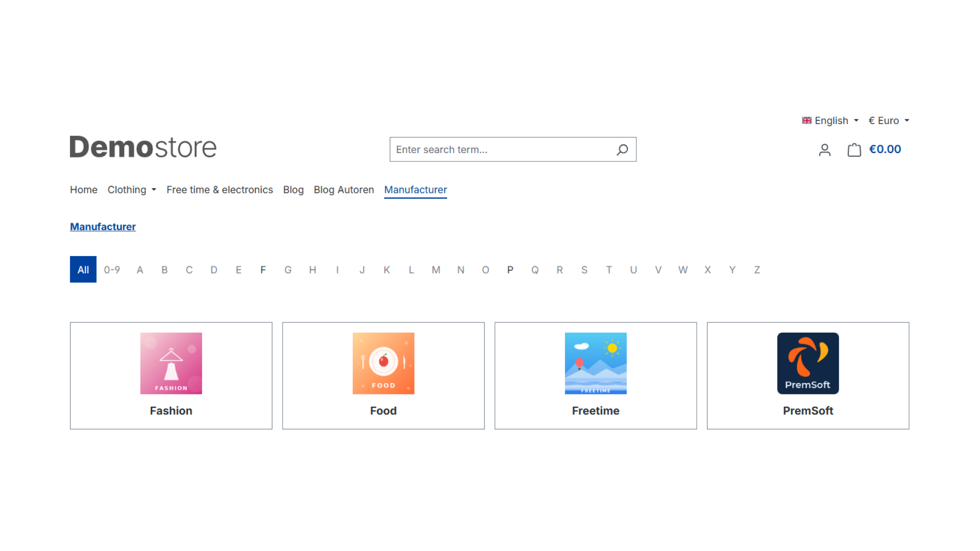
Task: Filter manufacturers by letter M
Action: [436, 269]
